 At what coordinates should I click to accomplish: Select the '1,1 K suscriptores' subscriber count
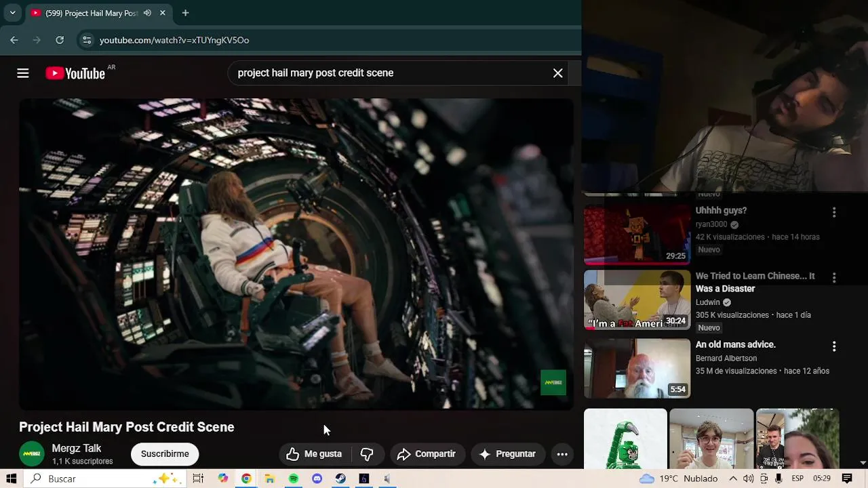[83, 462]
